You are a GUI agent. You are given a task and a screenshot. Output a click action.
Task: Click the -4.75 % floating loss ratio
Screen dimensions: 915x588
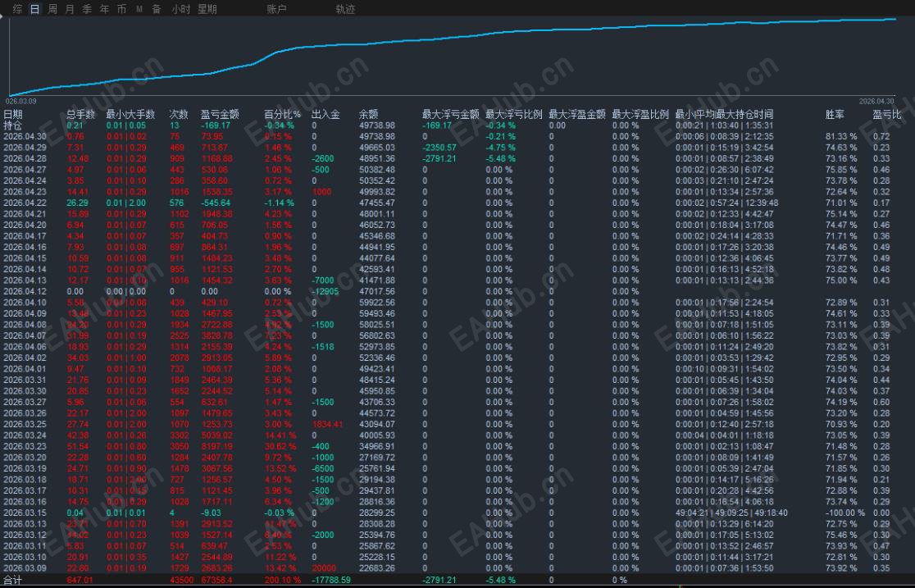pos(501,148)
